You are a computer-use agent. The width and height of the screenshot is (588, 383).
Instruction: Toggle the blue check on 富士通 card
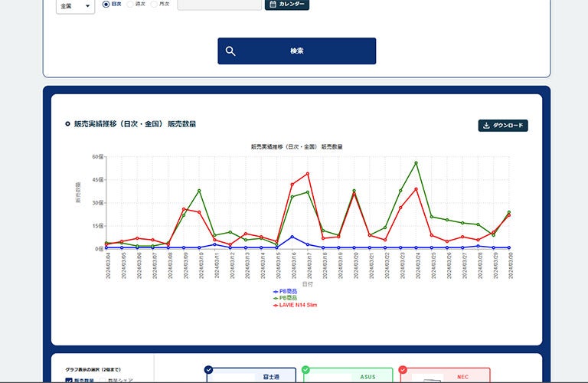pyautogui.click(x=208, y=370)
